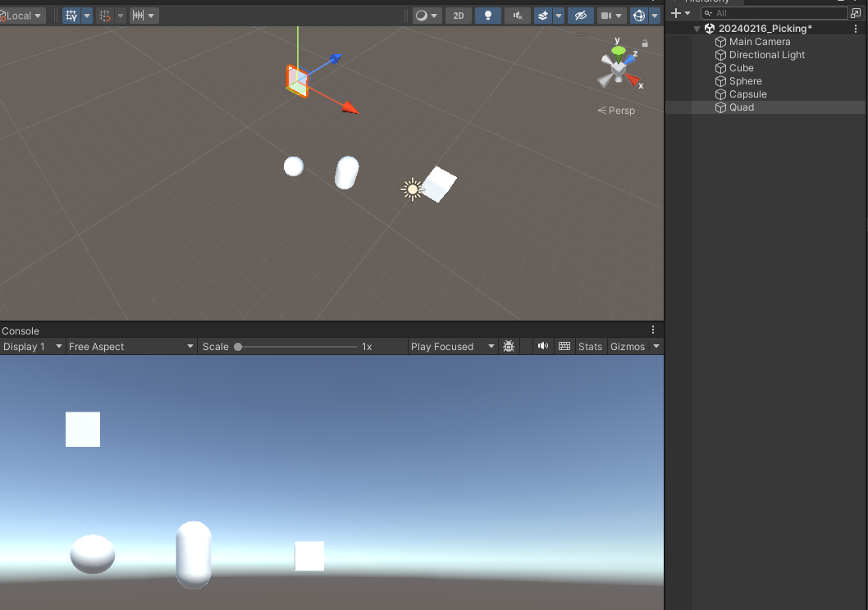This screenshot has width=868, height=610.
Task: Toggle 2D view mode
Action: [x=459, y=16]
